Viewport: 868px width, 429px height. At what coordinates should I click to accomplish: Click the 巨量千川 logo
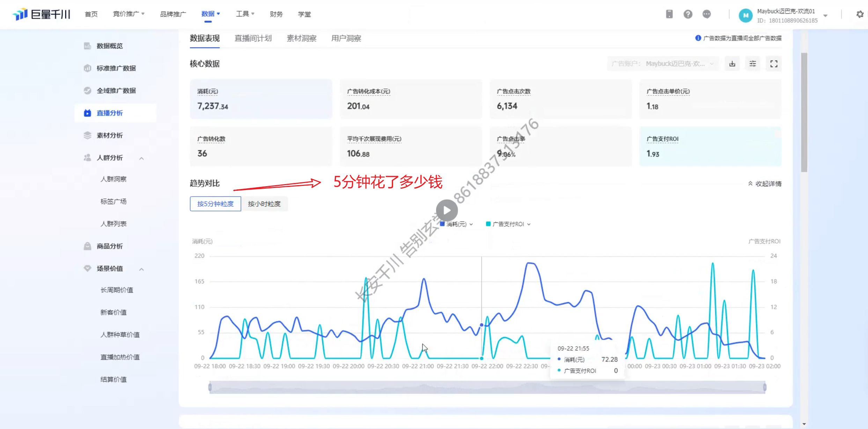tap(42, 14)
